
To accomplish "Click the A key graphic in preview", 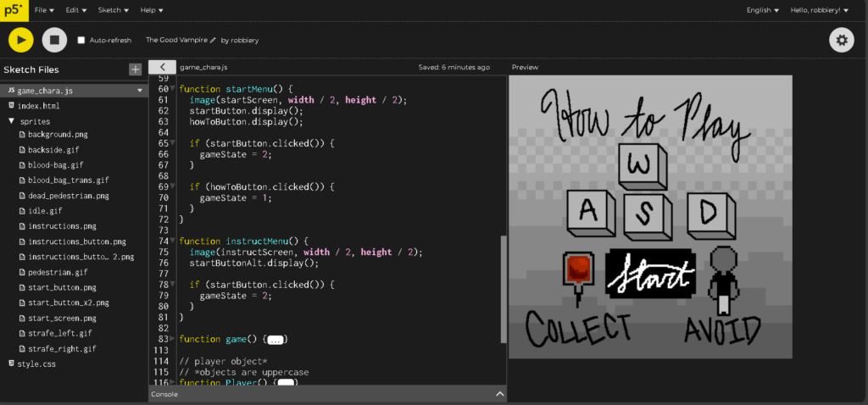I will coord(591,213).
